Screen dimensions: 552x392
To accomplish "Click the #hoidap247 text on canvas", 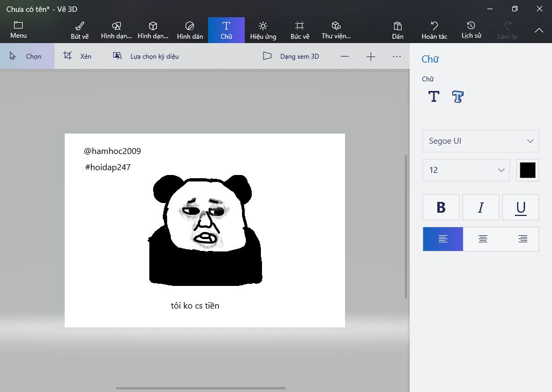I will pos(108,167).
